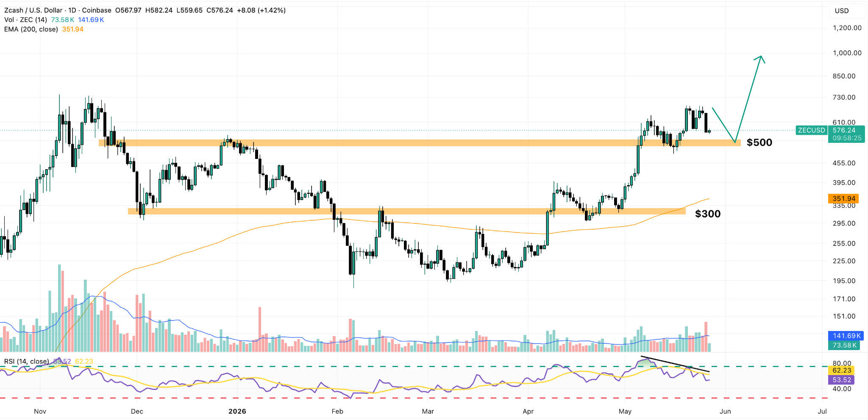Click the 730.00 price axis level
The height and width of the screenshot is (420, 868).
[844, 97]
